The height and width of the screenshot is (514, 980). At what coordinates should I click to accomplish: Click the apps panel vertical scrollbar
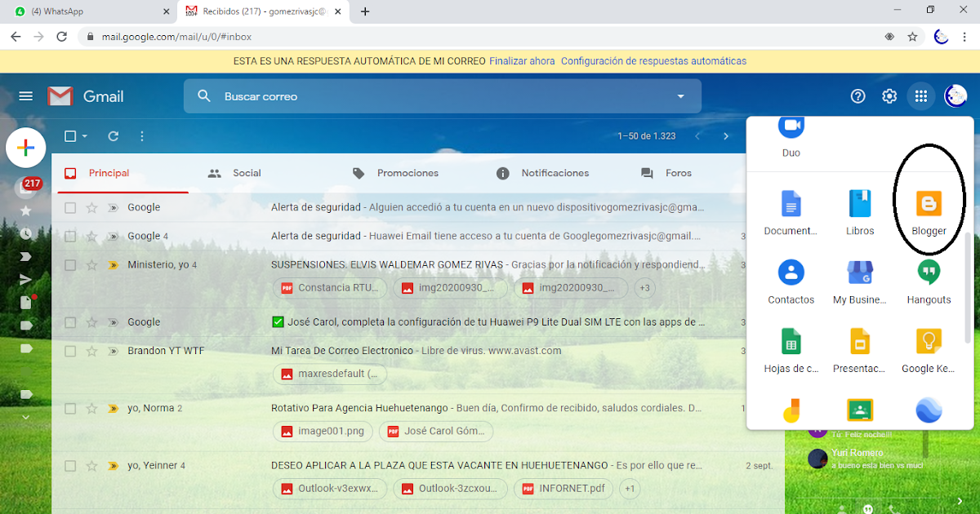pos(969,287)
